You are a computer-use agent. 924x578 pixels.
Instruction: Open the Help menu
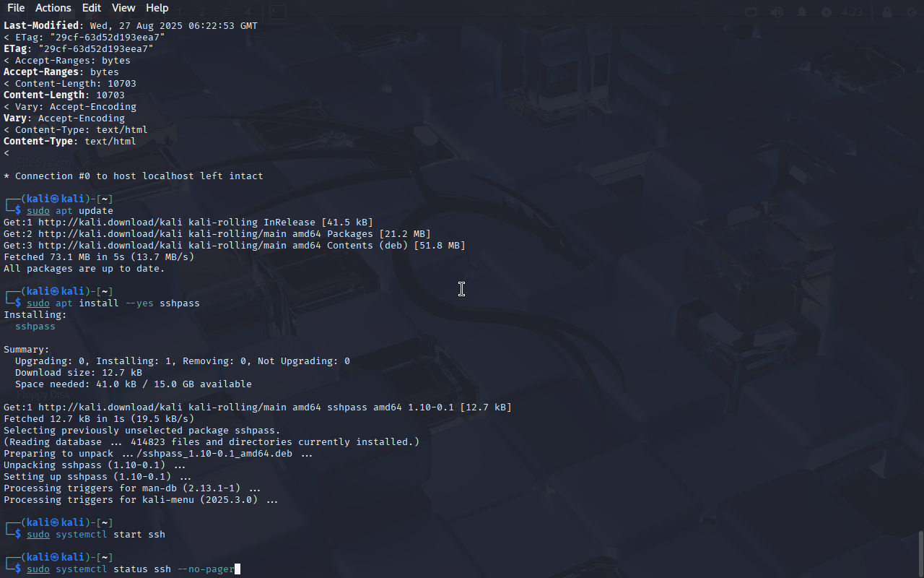click(x=157, y=8)
